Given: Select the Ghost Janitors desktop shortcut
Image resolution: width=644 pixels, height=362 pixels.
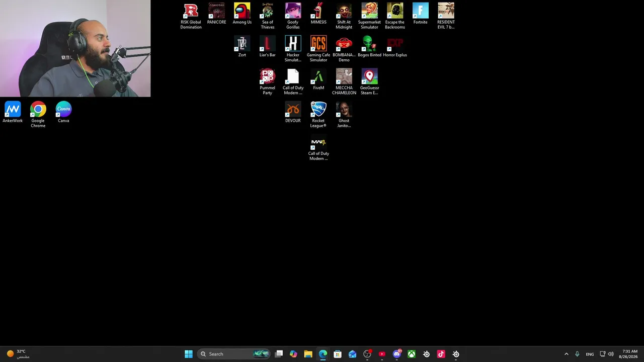Looking at the screenshot, I should pyautogui.click(x=344, y=115).
